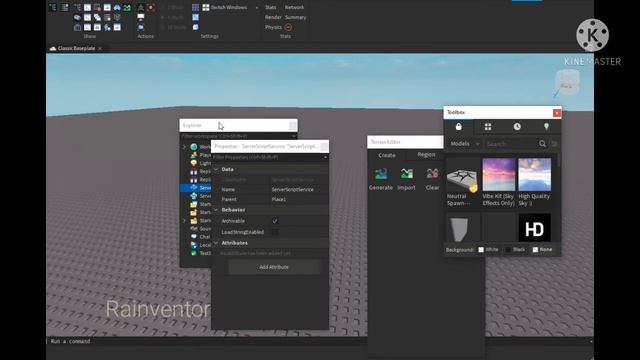Open the Toolbox Inventory grid tab
The image size is (640, 360).
(488, 127)
